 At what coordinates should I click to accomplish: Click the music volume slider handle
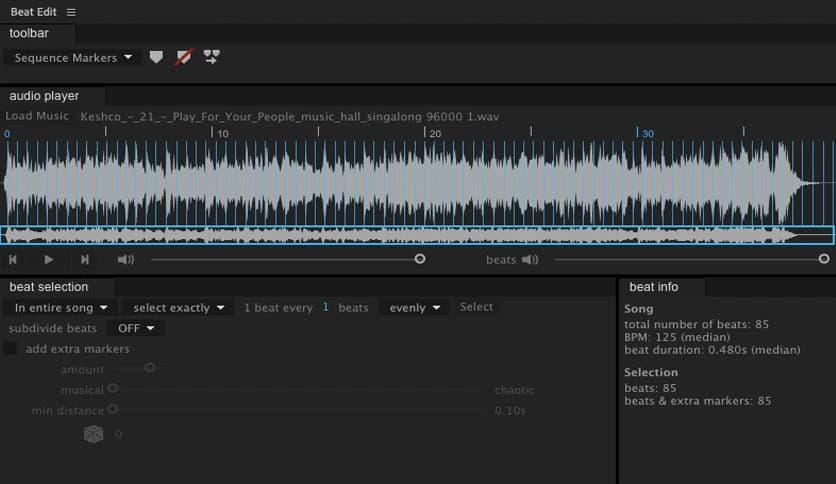pos(420,259)
